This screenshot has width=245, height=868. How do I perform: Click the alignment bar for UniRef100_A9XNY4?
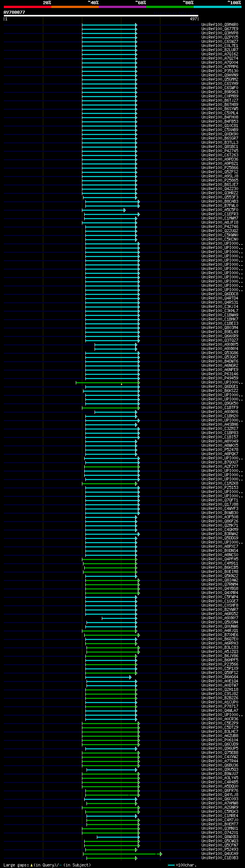116,349
